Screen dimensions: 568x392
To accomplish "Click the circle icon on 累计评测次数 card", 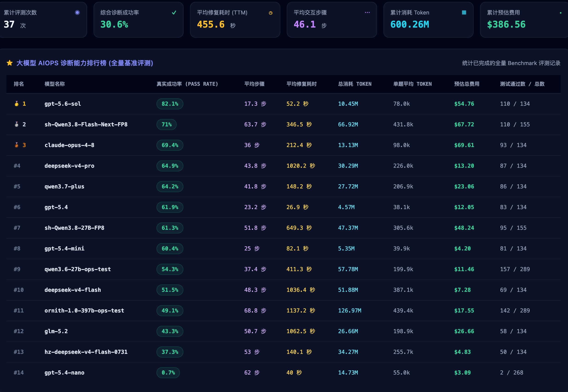I will pos(77,13).
